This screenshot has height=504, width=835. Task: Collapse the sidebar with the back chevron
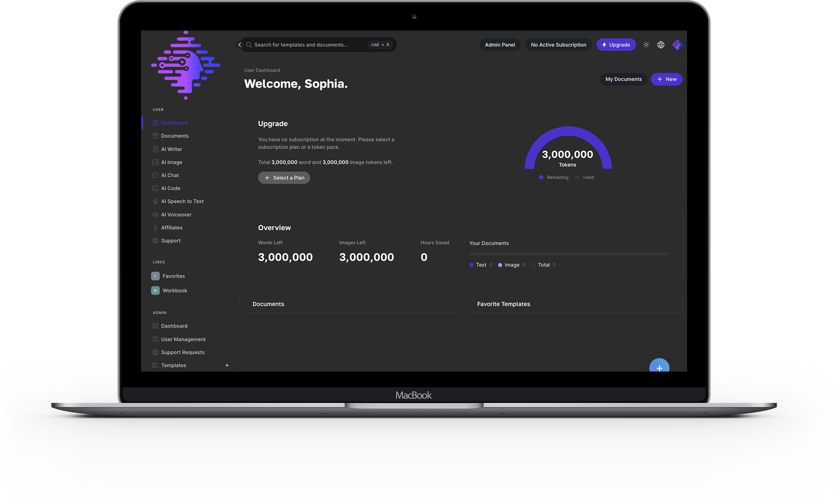pyautogui.click(x=240, y=44)
